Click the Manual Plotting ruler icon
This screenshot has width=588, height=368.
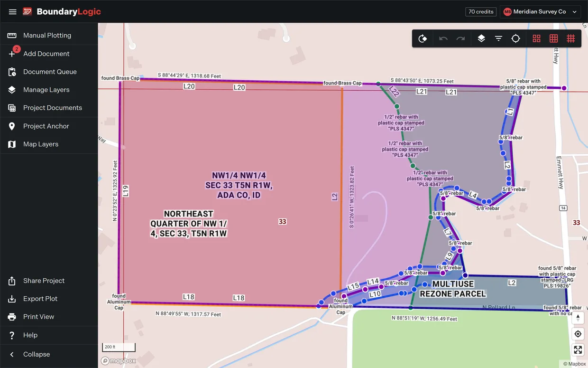(12, 36)
